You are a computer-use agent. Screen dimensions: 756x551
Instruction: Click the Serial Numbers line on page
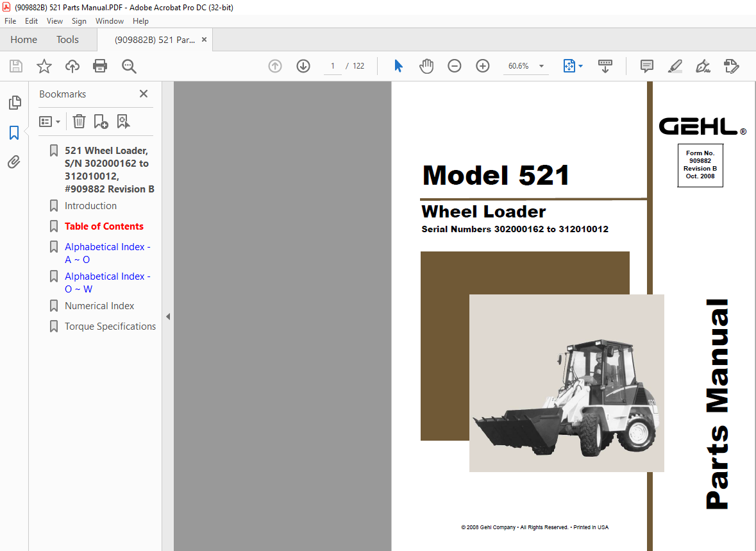coord(515,229)
